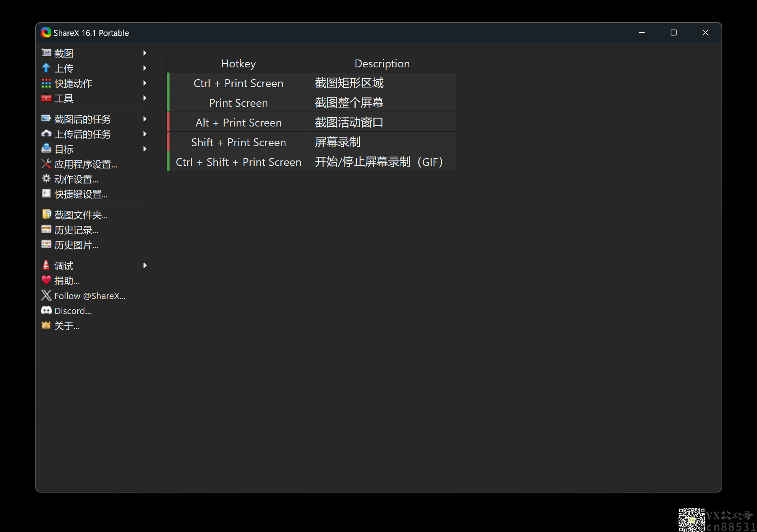
Task: Click the ShareX logo in title bar
Action: point(46,33)
